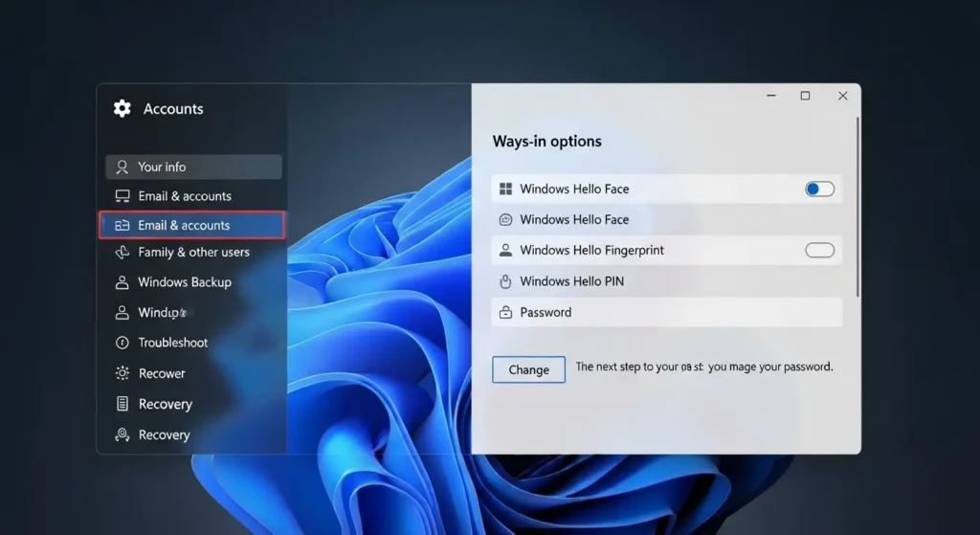Image resolution: width=980 pixels, height=535 pixels.
Task: Click the clock icon beside Troubleshoot
Action: pos(122,343)
